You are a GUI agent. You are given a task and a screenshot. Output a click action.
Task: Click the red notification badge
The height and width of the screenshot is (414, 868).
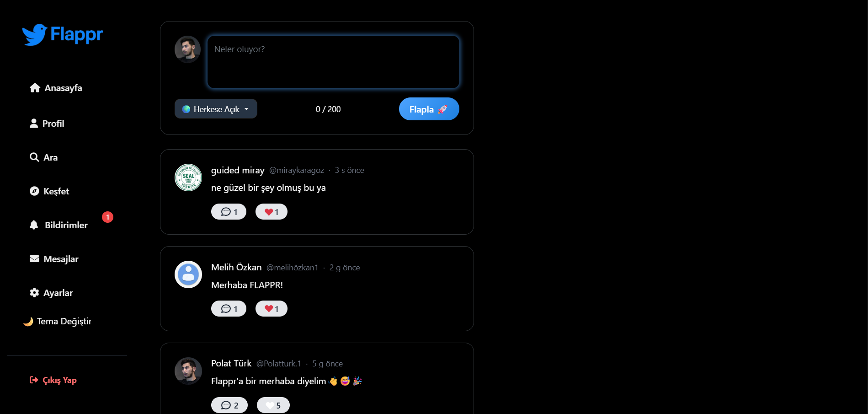coord(107,217)
